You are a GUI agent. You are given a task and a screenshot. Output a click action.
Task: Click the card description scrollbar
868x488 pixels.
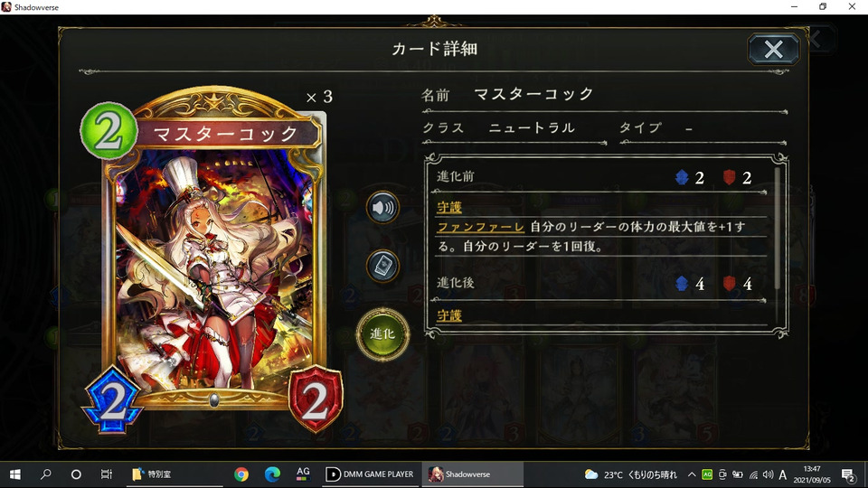[778, 228]
